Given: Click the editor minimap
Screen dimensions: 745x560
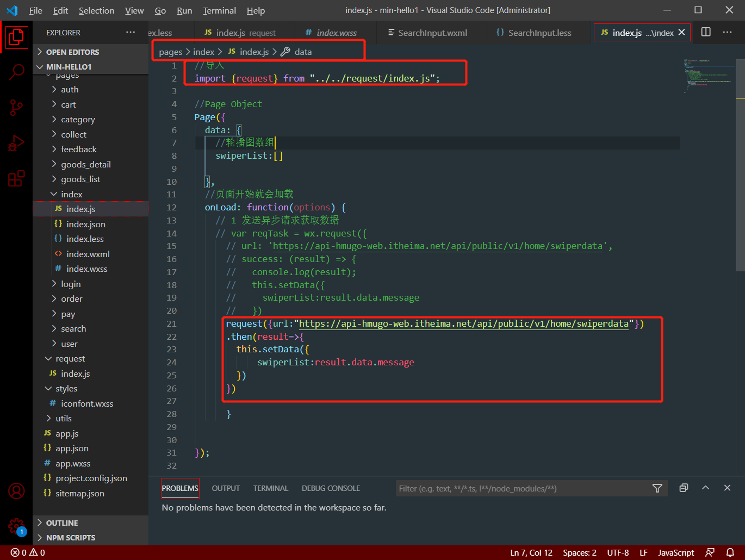Looking at the screenshot, I should point(707,76).
